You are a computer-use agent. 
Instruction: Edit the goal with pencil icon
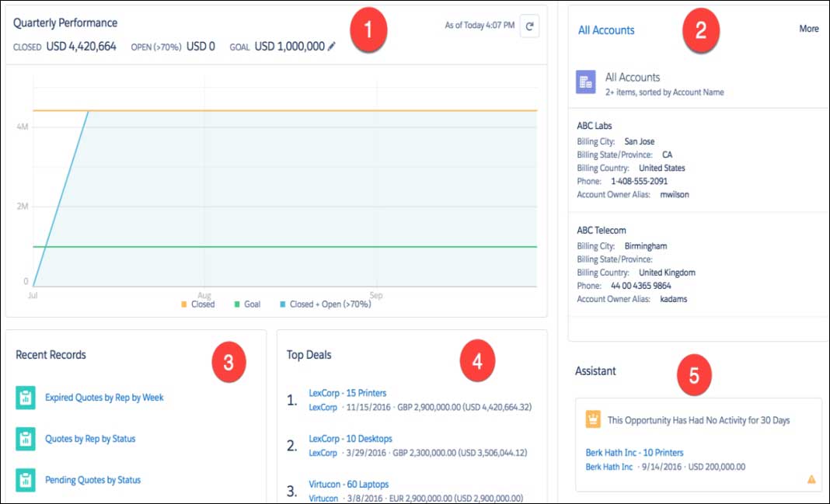332,47
